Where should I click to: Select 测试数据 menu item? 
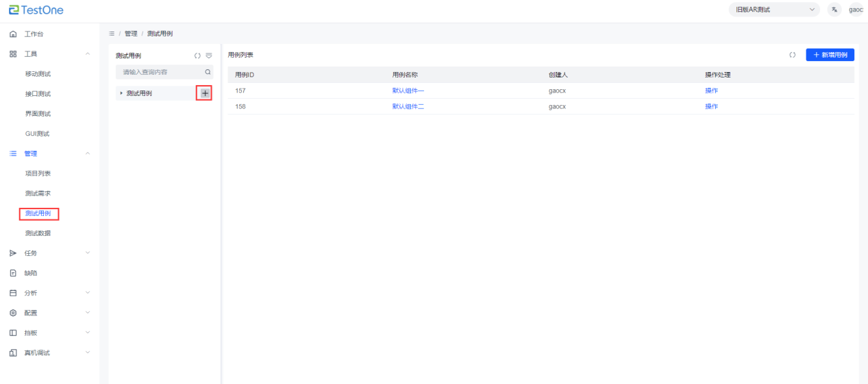pyautogui.click(x=38, y=233)
